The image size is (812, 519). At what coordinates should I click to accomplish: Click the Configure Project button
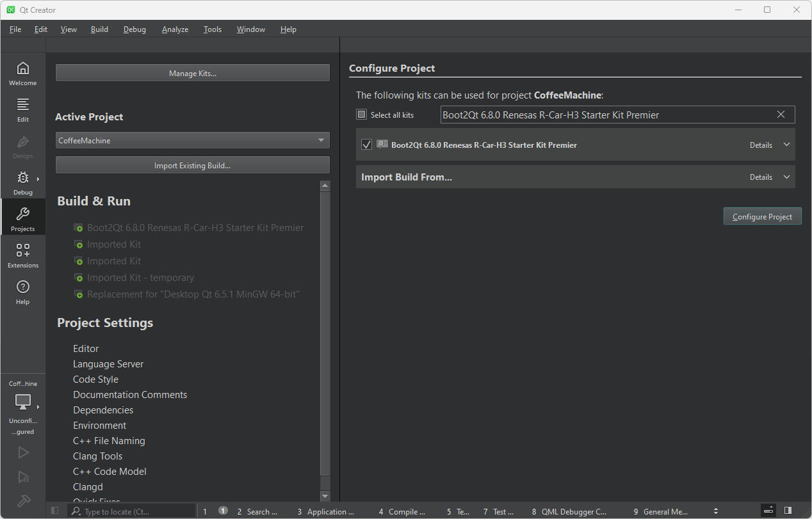(762, 216)
